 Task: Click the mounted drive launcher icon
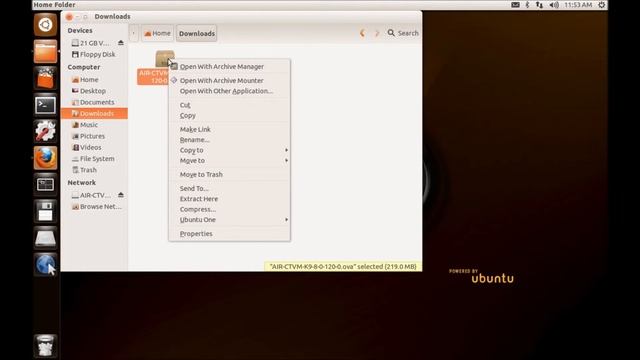pyautogui.click(x=45, y=238)
